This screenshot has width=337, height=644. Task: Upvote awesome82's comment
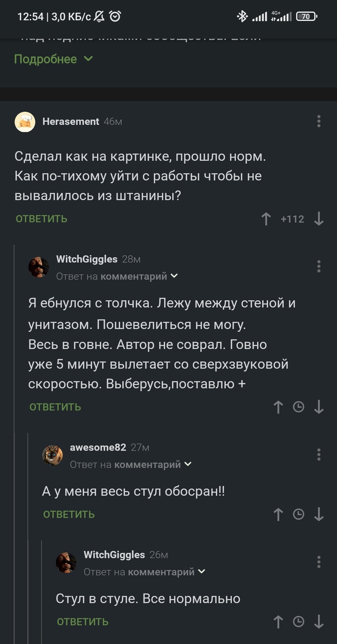(x=278, y=514)
